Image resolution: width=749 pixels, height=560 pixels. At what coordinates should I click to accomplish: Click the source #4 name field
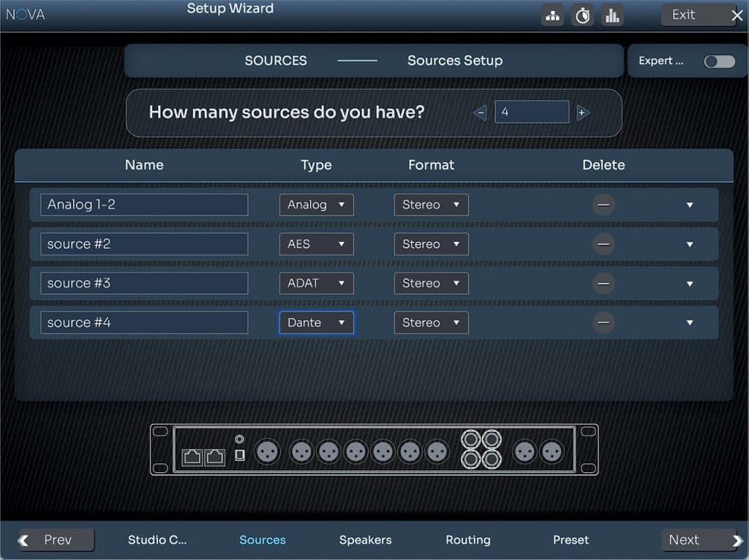pos(144,322)
